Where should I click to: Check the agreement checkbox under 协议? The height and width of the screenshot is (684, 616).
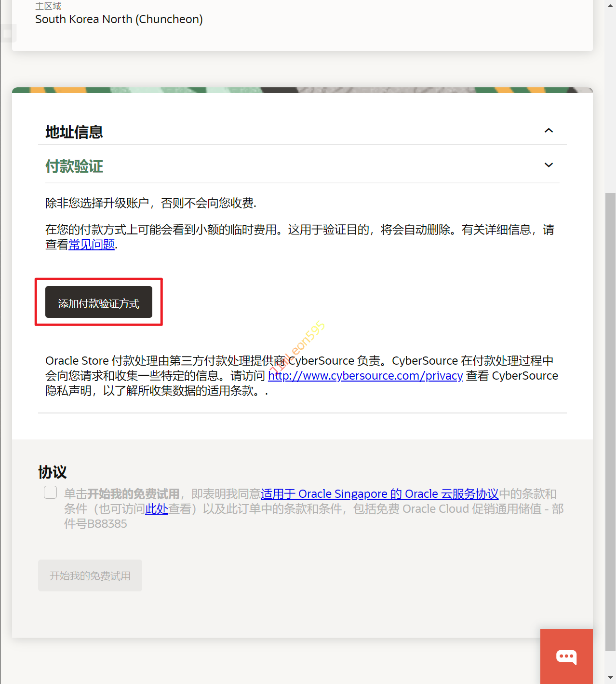coord(51,492)
